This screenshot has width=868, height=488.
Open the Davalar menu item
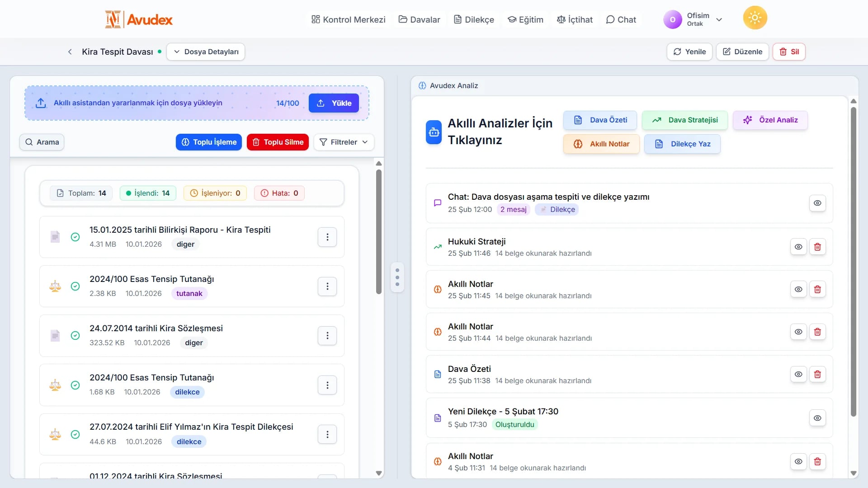pyautogui.click(x=419, y=19)
